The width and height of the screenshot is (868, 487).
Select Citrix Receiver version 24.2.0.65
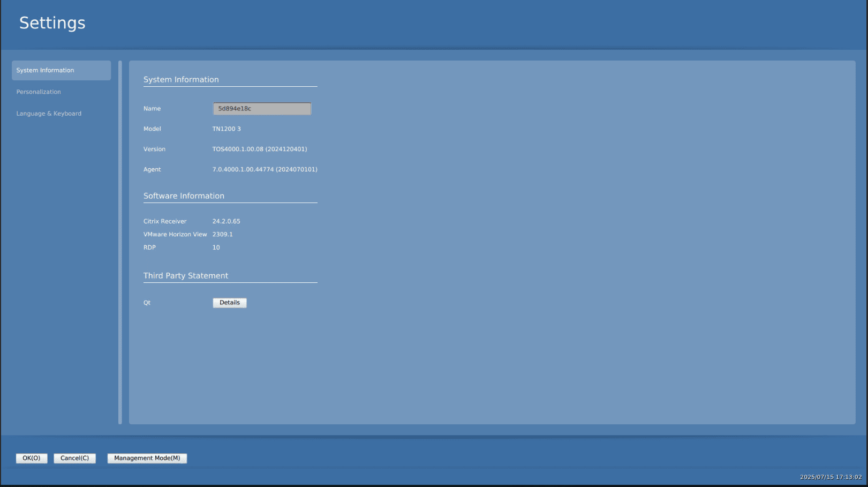click(227, 221)
